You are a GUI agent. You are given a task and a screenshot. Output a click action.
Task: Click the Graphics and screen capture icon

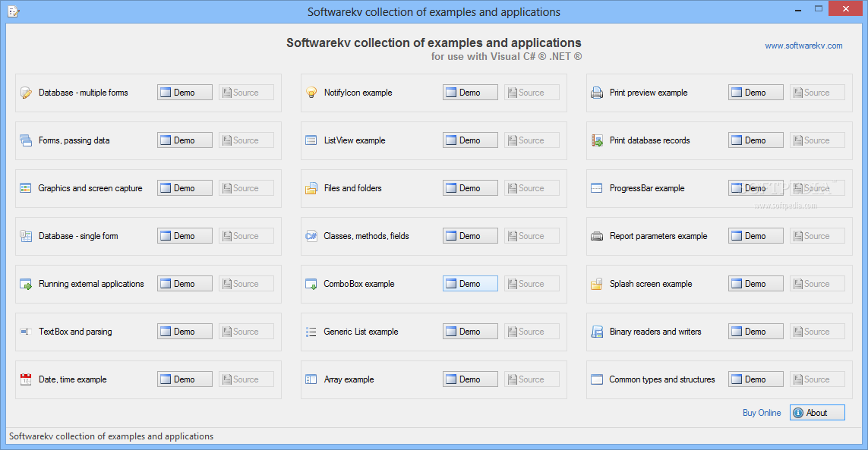pos(26,188)
